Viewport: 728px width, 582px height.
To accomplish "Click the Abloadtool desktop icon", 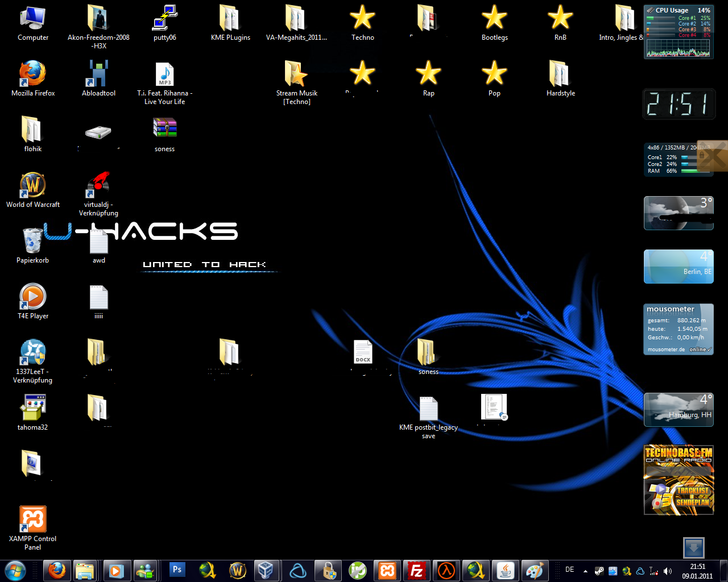I will 98,74.
